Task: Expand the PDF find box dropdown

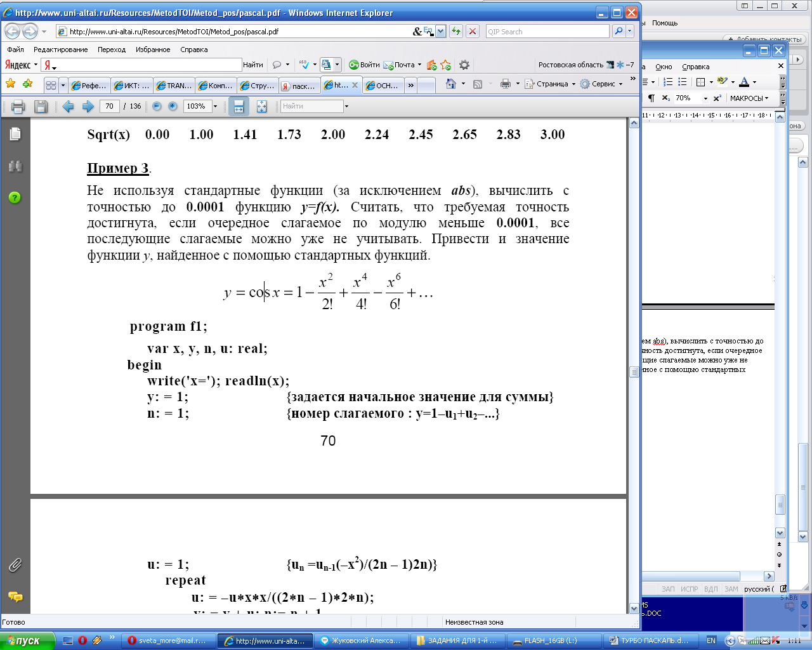Action: coord(346,107)
